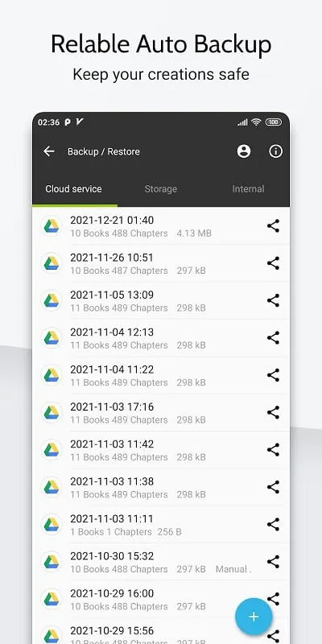
Task: Tap the Google Drive icon for 2021-11-04 11:22
Action: pyautogui.click(x=52, y=375)
